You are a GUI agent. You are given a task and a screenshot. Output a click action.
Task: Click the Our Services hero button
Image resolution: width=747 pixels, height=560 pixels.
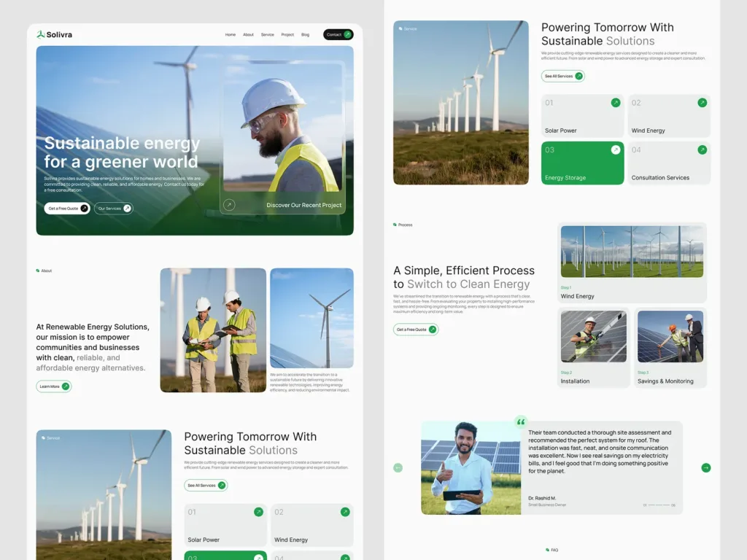[x=113, y=208]
